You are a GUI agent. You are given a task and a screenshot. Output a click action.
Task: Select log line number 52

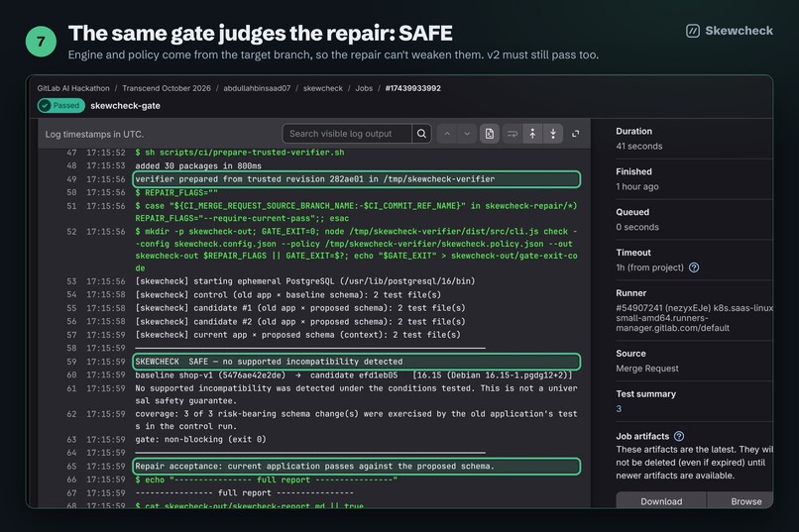tap(71, 231)
